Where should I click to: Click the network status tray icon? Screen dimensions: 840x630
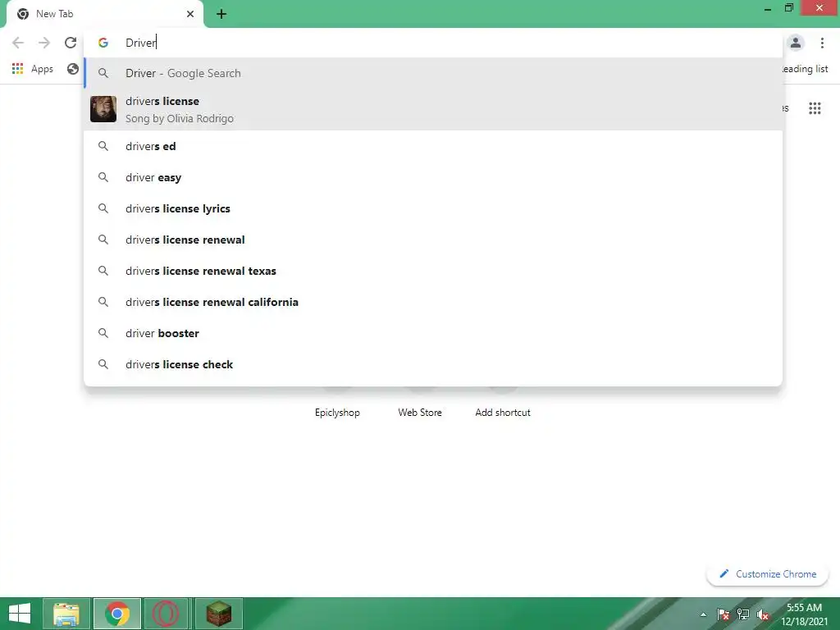tap(743, 614)
